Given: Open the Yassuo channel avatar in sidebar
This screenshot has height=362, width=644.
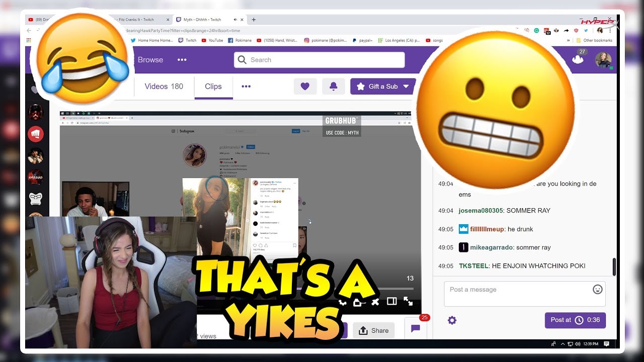Looking at the screenshot, I should tap(36, 177).
